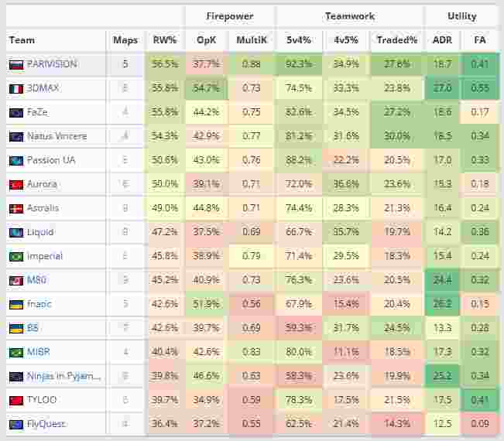Click the Aurora Turkish flag icon
The height and width of the screenshot is (441, 504).
click(16, 184)
